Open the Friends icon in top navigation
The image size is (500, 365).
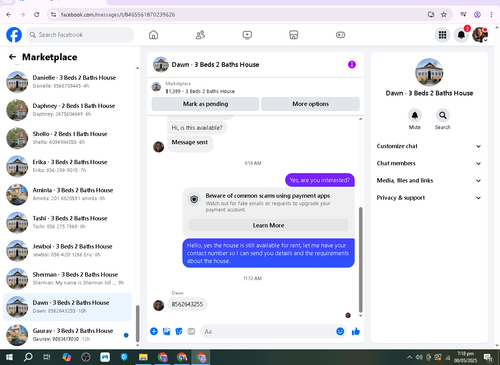point(200,35)
